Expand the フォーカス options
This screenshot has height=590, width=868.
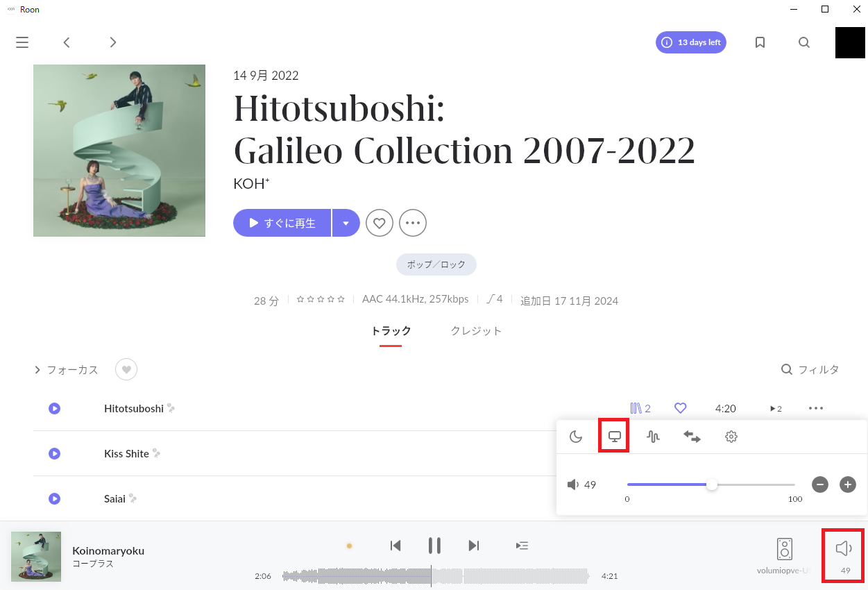tap(67, 370)
